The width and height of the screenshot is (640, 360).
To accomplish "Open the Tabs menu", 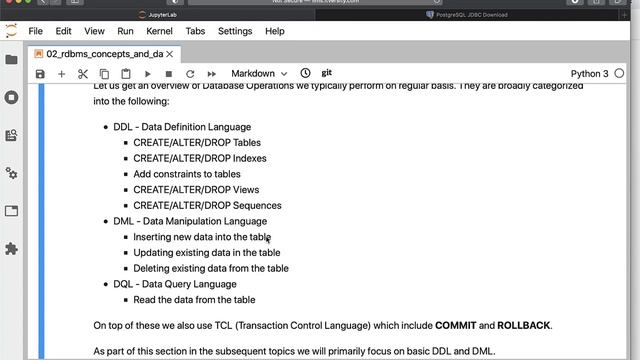I will [195, 31].
